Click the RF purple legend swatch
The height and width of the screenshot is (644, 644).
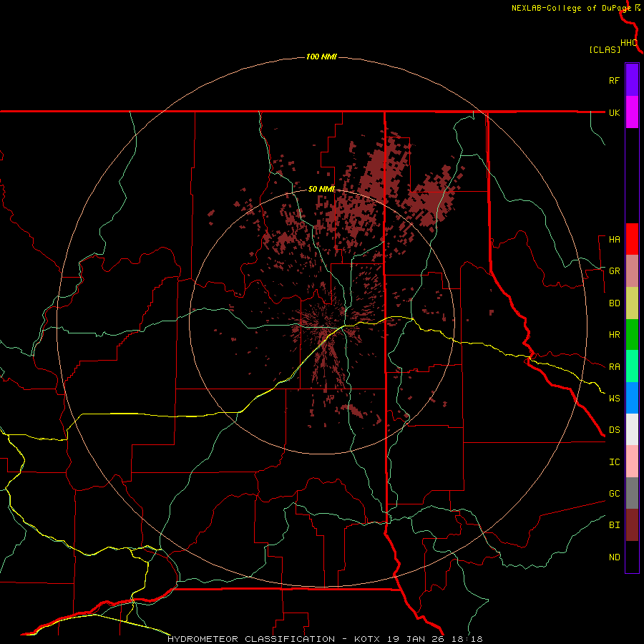632,80
